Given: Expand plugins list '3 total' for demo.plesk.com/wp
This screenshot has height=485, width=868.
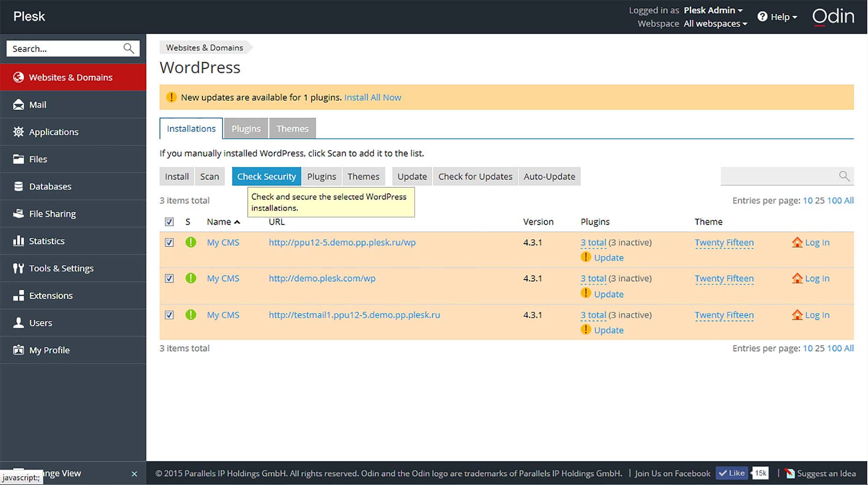Looking at the screenshot, I should tap(593, 278).
